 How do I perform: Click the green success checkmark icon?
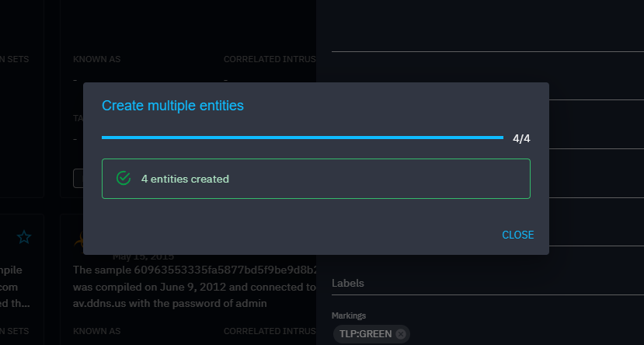tap(123, 179)
